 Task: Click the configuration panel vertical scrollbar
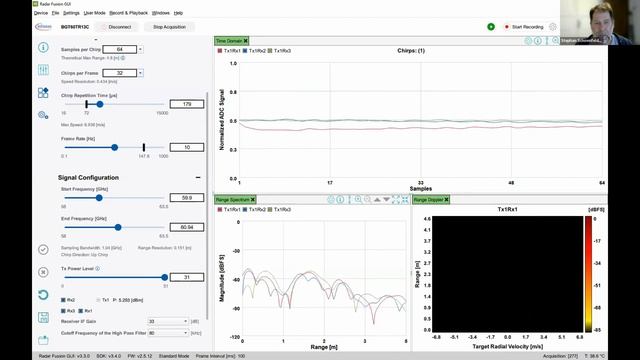tap(207, 206)
